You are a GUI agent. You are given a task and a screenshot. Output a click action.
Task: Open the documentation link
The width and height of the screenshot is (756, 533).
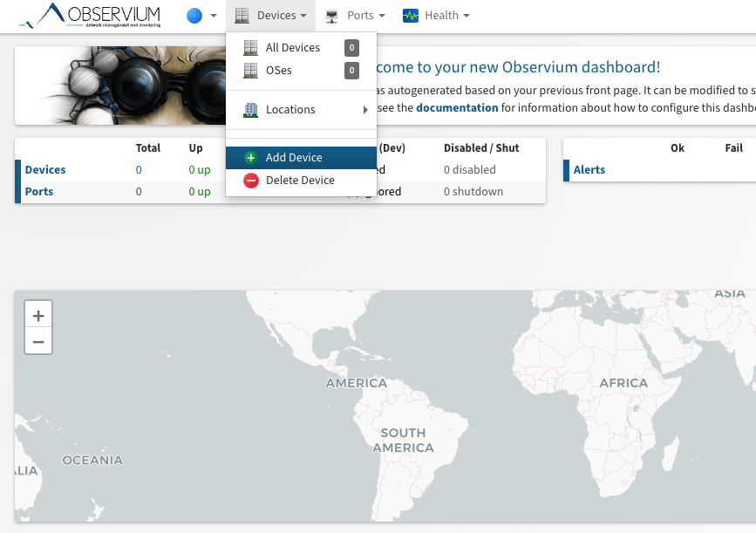point(457,108)
